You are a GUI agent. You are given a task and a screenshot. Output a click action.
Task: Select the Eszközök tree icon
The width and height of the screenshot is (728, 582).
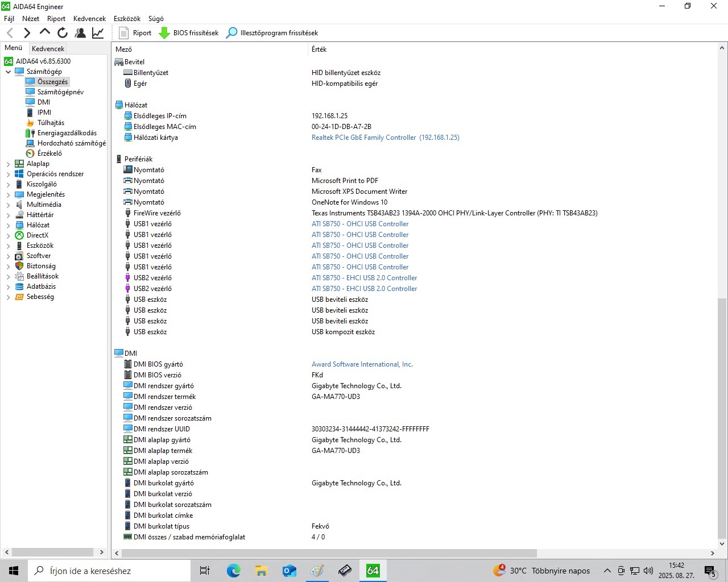(19, 246)
